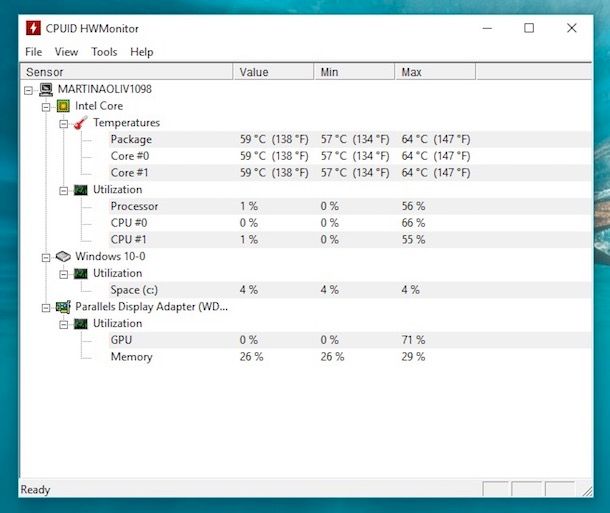
Task: Maximize the HWMonitor window
Action: tap(529, 28)
